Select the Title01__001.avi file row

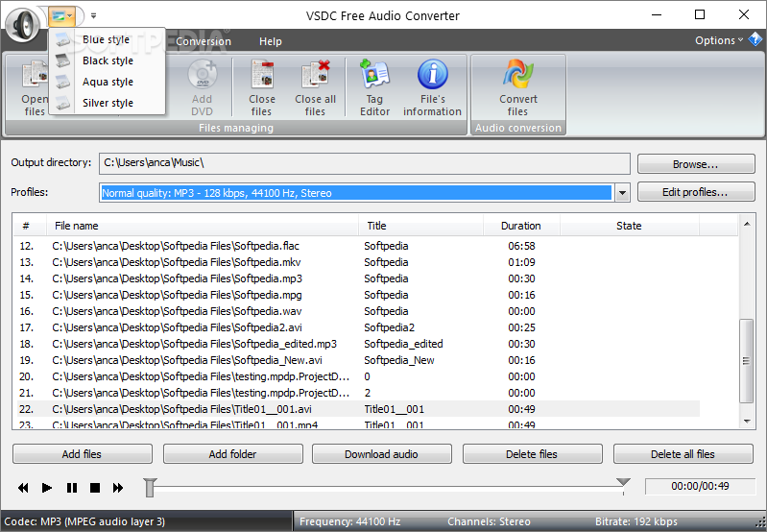(x=359, y=409)
